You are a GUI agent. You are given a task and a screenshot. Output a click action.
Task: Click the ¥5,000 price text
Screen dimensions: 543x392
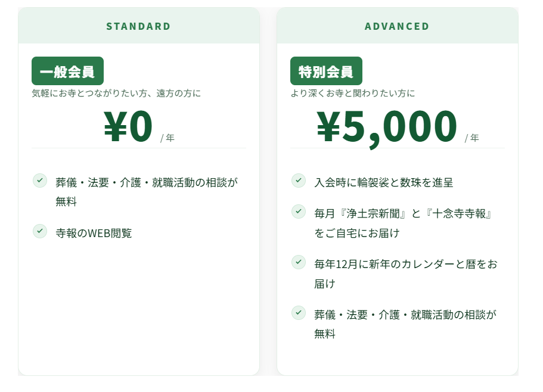point(387,127)
